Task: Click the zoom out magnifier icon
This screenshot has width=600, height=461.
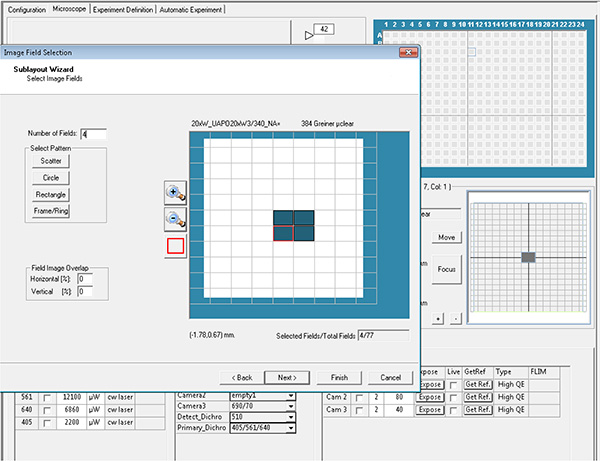Action: pyautogui.click(x=176, y=218)
